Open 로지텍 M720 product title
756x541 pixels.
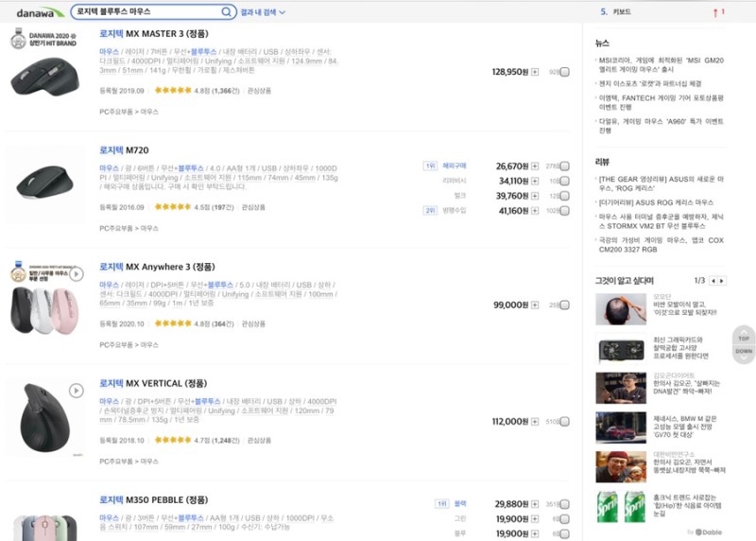tap(124, 150)
